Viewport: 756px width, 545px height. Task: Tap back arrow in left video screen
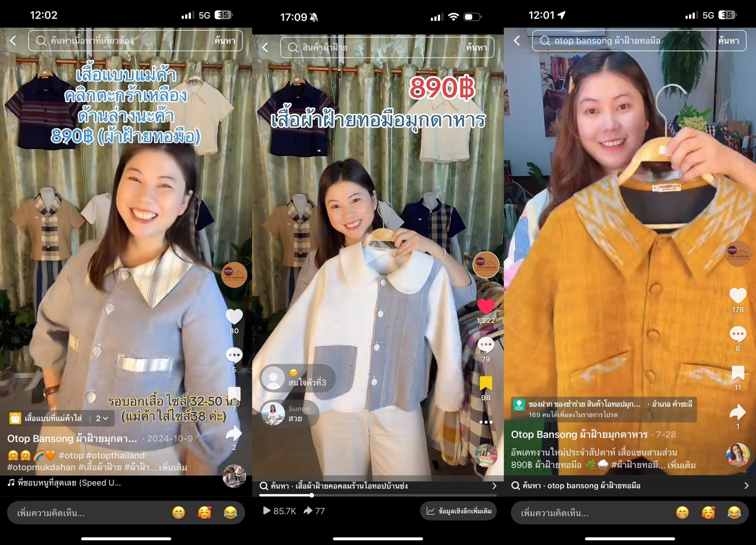pos(13,41)
